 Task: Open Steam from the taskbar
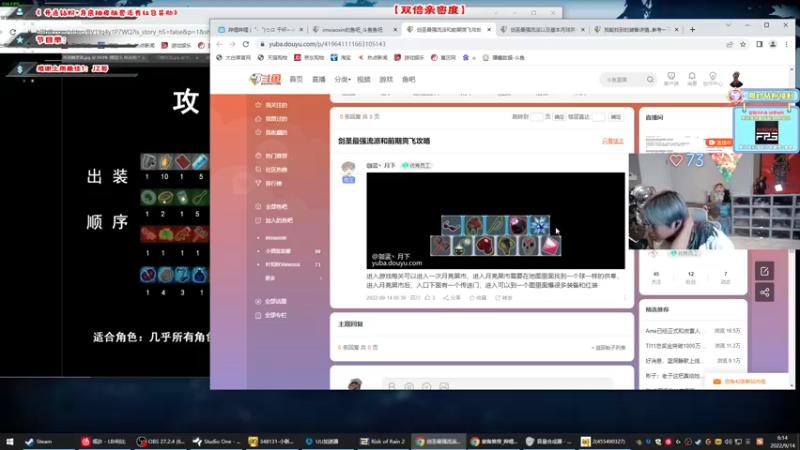pyautogui.click(x=39, y=441)
